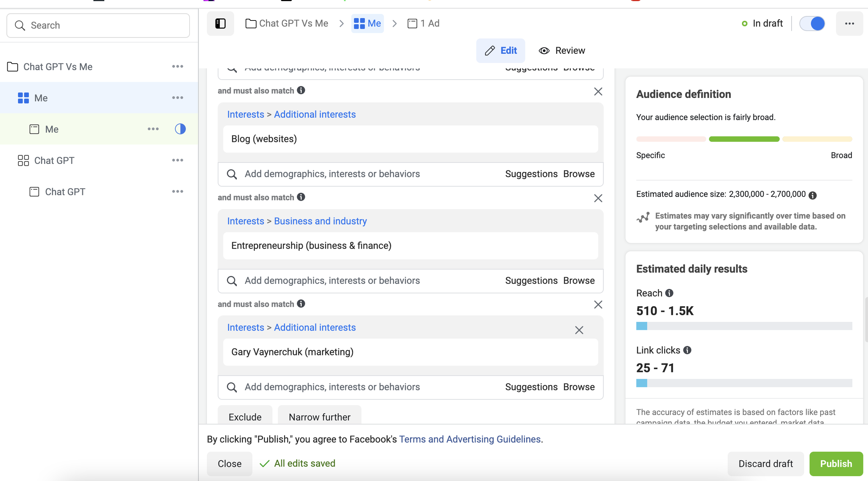Remove the Gary Vaynerchuk interest group
The height and width of the screenshot is (481, 868).
click(579, 330)
